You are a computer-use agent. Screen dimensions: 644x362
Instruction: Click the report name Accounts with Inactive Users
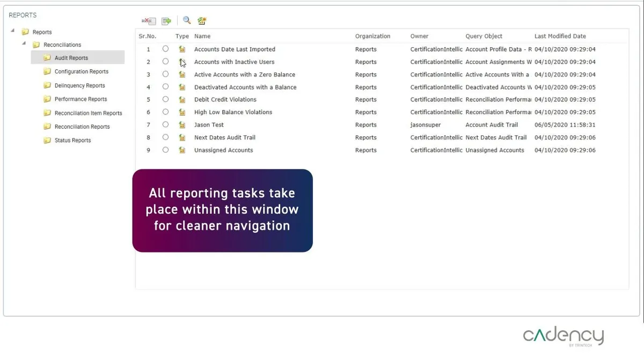pyautogui.click(x=234, y=62)
